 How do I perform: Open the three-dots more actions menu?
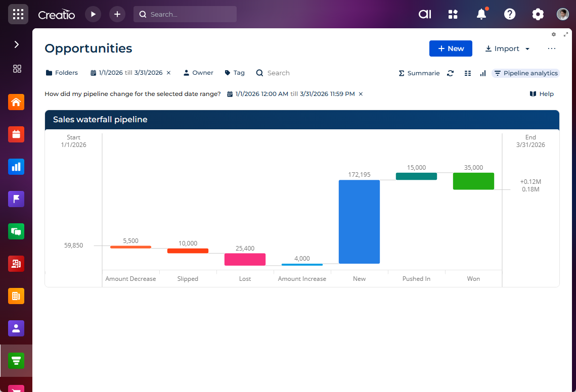click(552, 48)
